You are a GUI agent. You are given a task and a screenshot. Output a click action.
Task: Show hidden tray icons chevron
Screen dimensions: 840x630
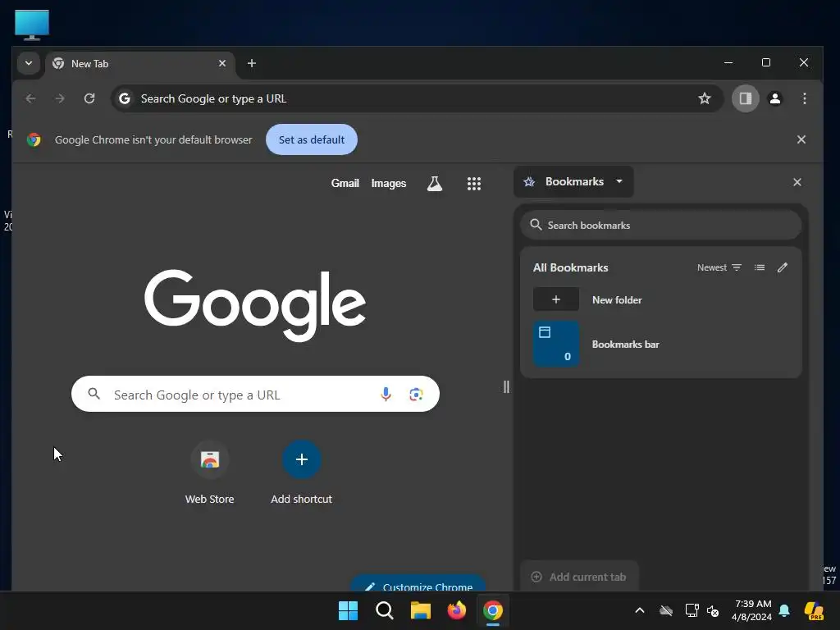(640, 610)
